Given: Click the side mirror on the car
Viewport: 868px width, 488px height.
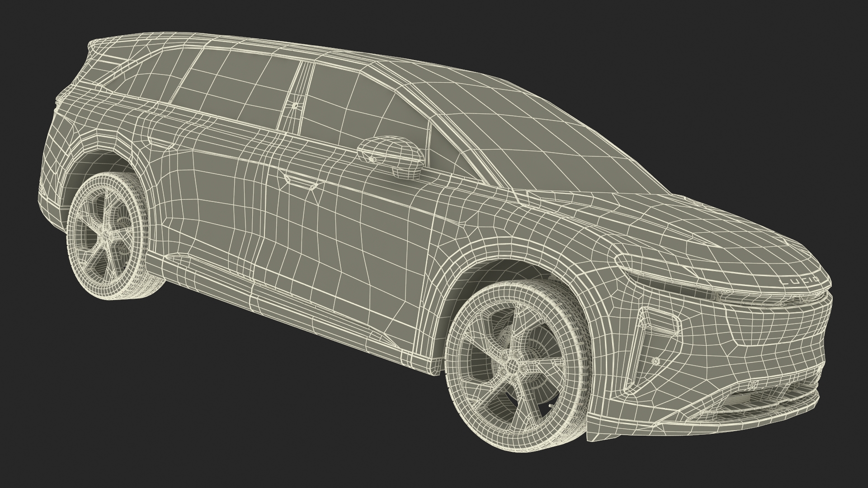Looking at the screenshot, I should point(392,157).
